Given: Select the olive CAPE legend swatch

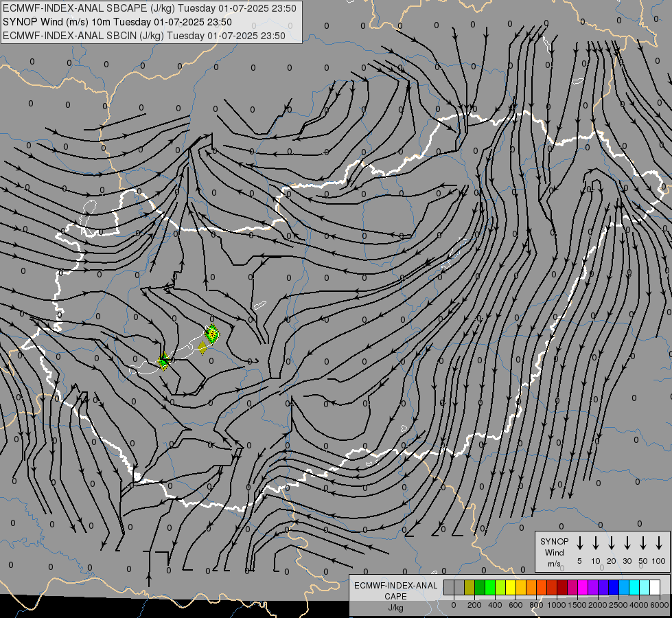Looking at the screenshot, I should [x=470, y=587].
